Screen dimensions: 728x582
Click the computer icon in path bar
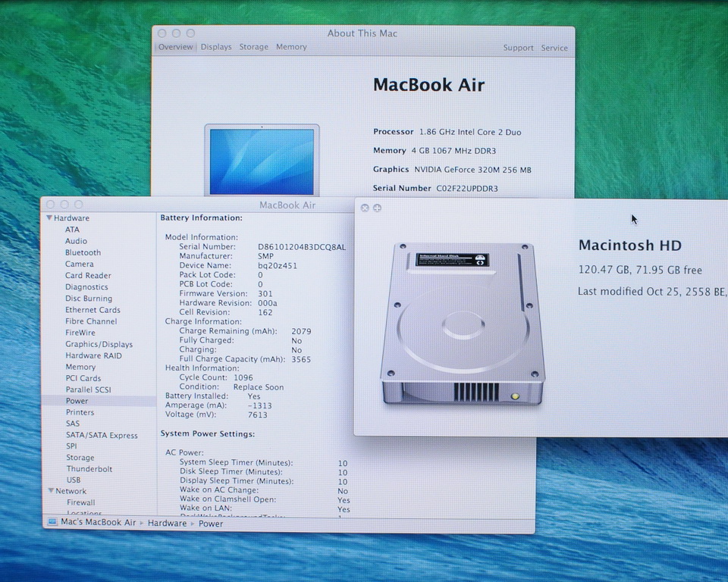(x=52, y=522)
